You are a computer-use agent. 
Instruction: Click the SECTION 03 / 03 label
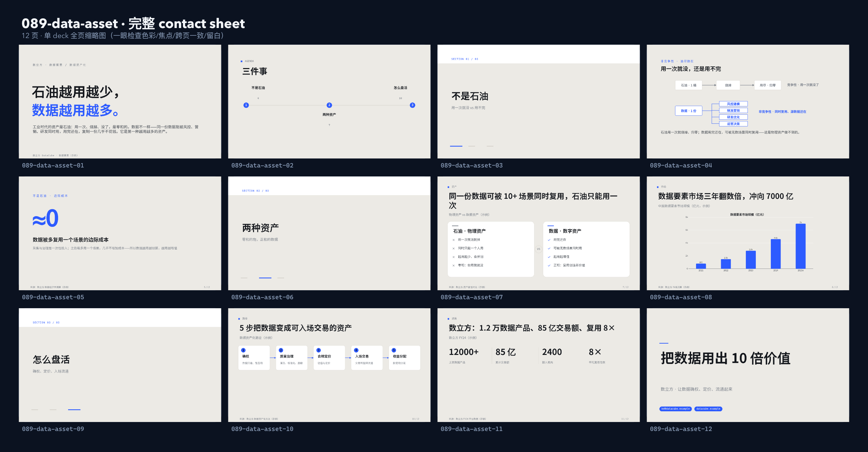point(46,322)
